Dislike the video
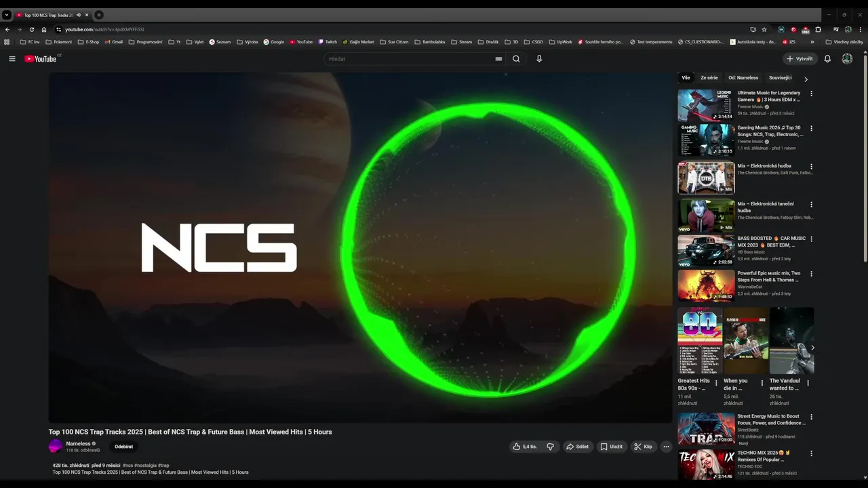The height and width of the screenshot is (488, 868). click(550, 447)
